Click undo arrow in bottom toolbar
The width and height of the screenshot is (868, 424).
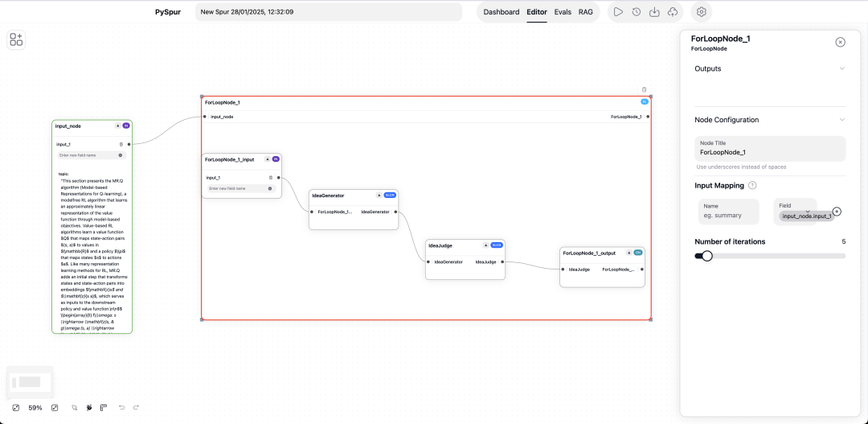pyautogui.click(x=121, y=408)
